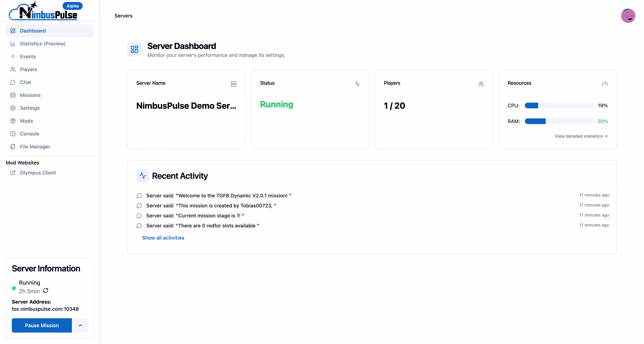This screenshot has width=644, height=344.
Task: Click the server address fox.nimbuspulse.com:10348
Action: (45, 309)
